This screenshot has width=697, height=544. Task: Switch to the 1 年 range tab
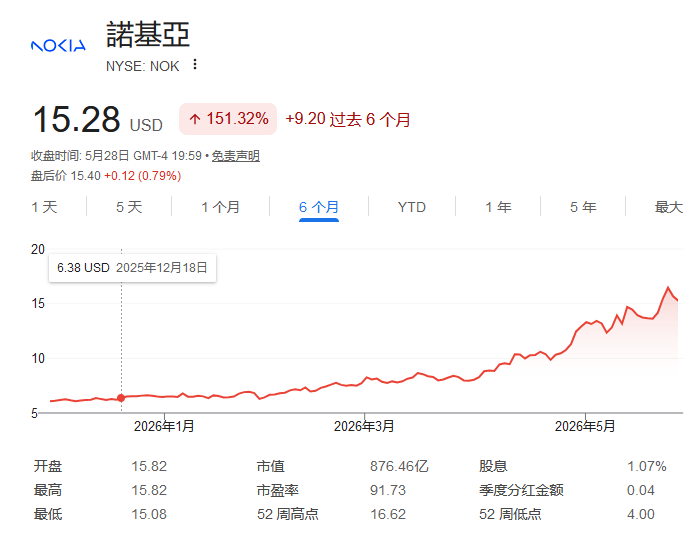tap(498, 207)
